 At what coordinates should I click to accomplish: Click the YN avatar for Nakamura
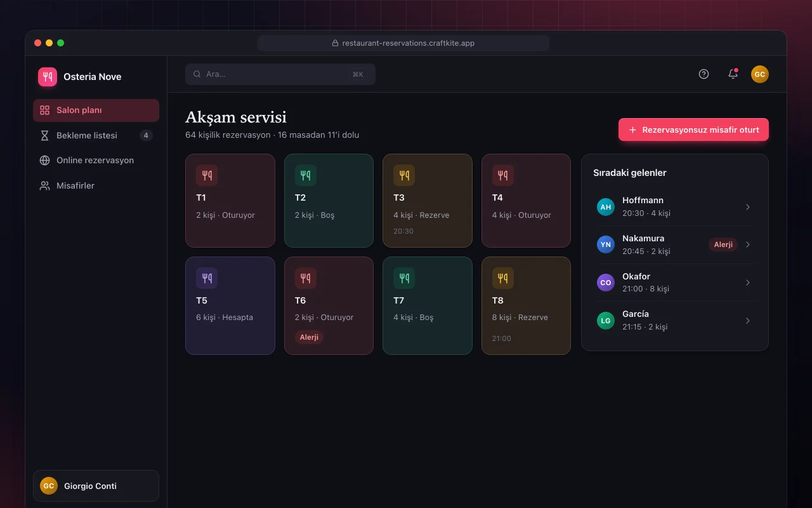(x=606, y=244)
